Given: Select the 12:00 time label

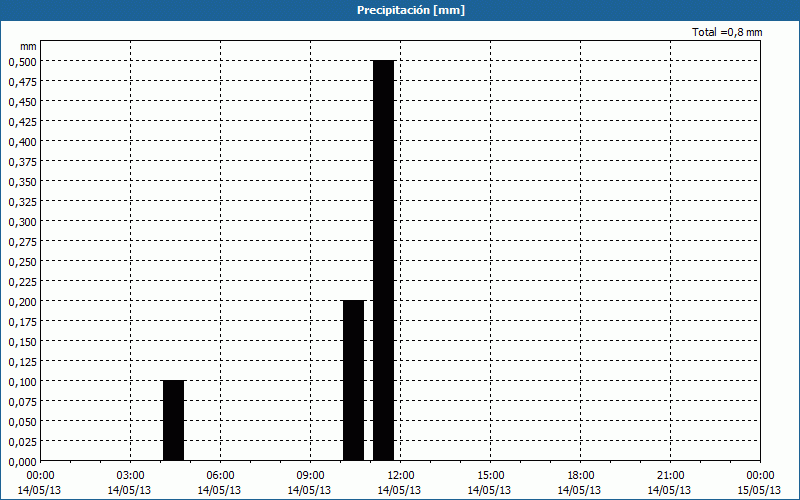Looking at the screenshot, I should pos(401,476).
